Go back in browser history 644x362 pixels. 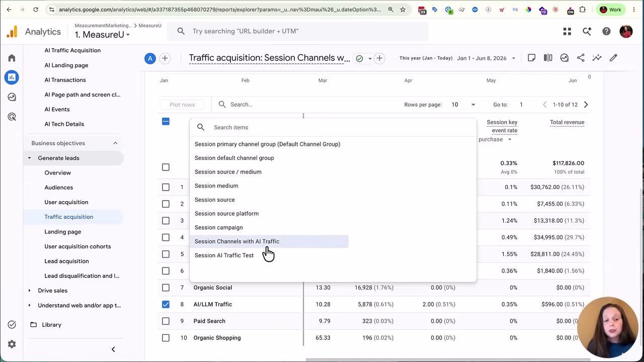9,10
